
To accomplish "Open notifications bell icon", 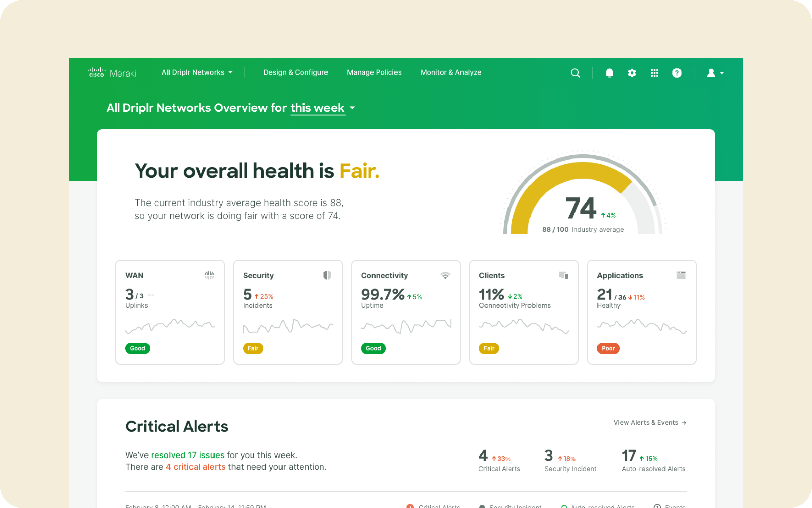I will point(609,73).
